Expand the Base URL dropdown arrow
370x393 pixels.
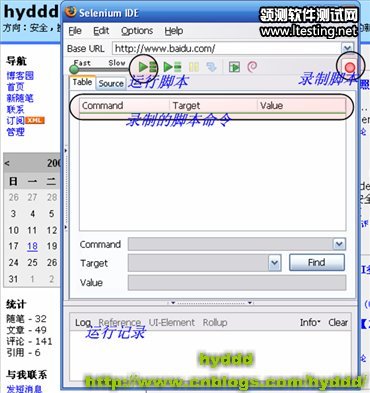[x=347, y=48]
